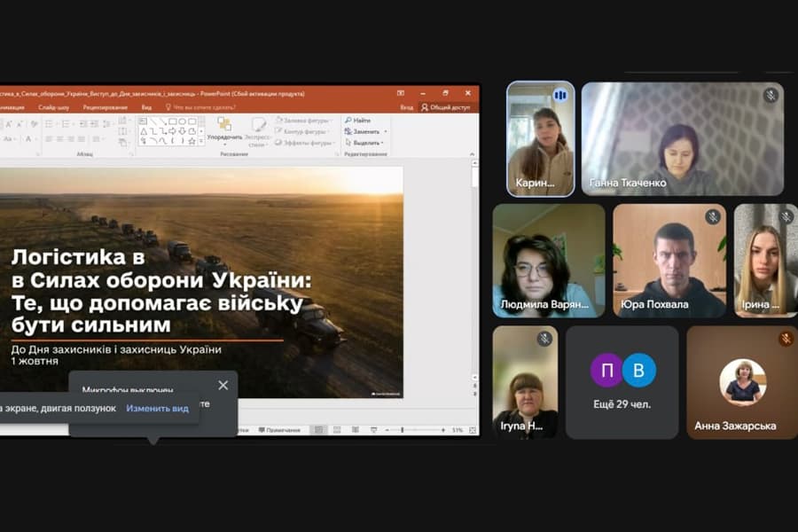Pick the Text Box shape in gallery
The image size is (798, 532).
pyautogui.click(x=143, y=121)
